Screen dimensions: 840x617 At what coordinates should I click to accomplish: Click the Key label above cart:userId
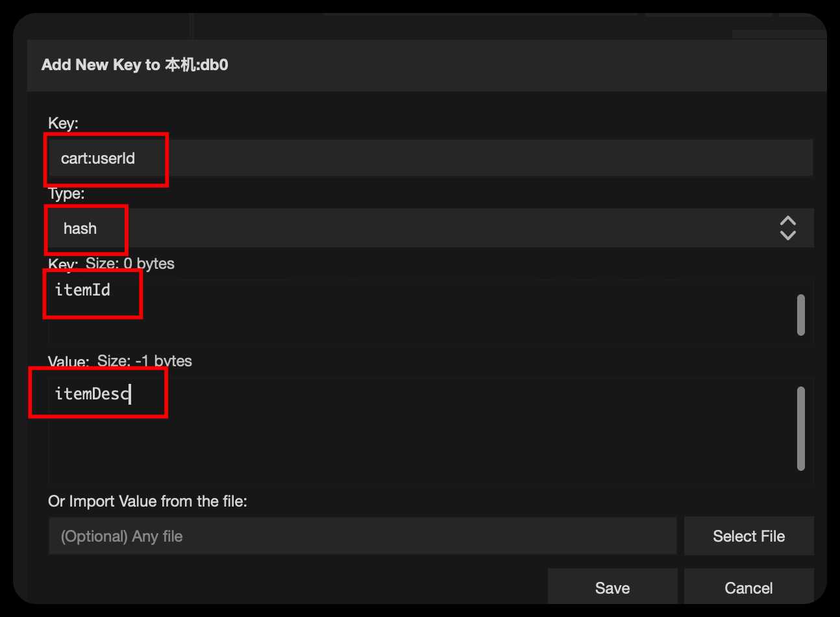(63, 123)
